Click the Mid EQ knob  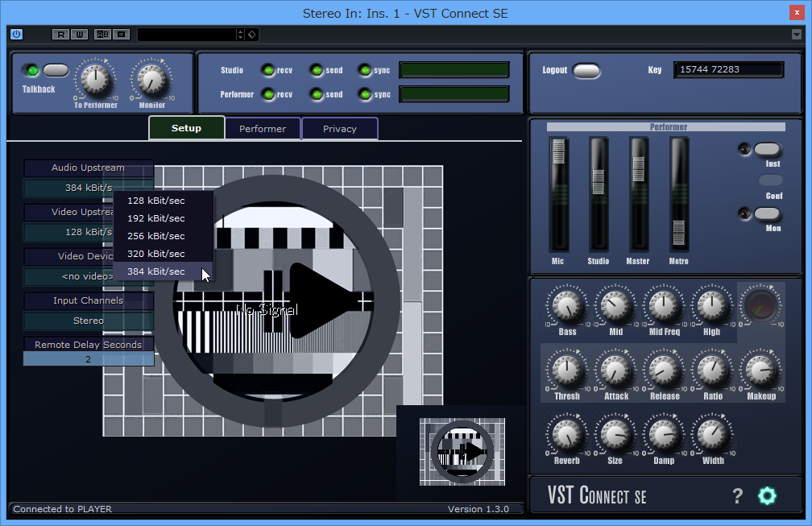tap(615, 305)
